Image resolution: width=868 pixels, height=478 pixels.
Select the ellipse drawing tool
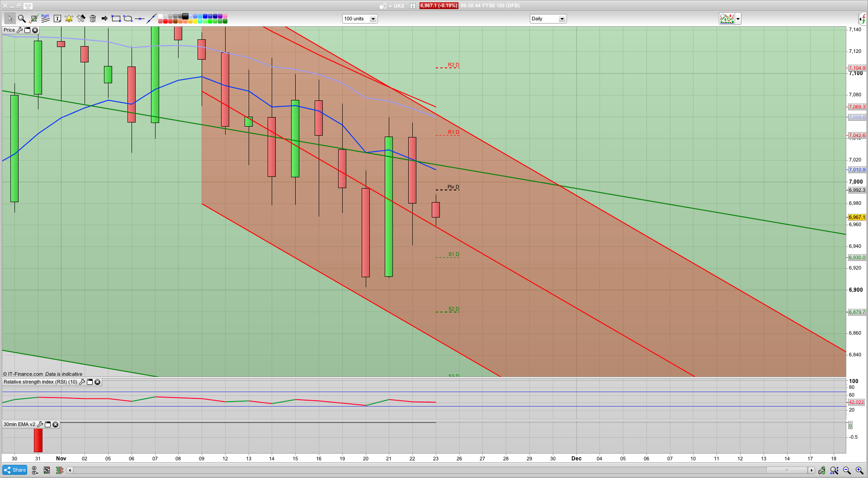128,19
